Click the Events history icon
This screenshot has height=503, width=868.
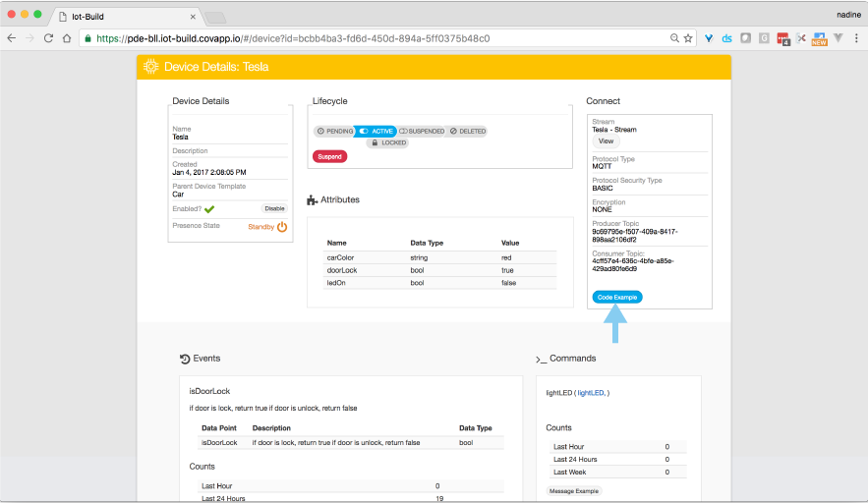click(185, 359)
